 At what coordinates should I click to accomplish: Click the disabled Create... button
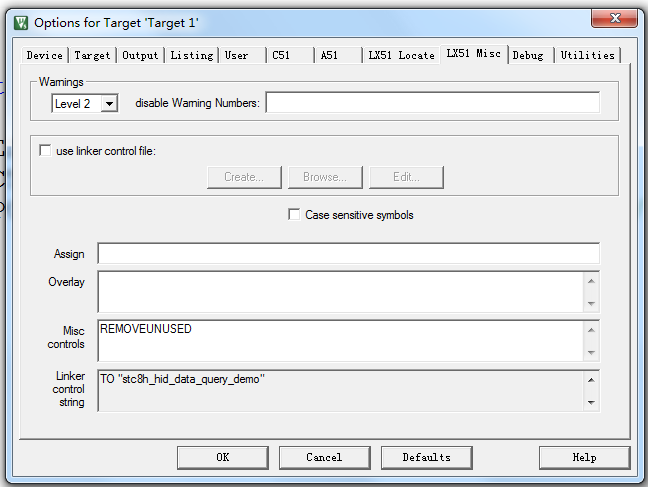point(244,177)
